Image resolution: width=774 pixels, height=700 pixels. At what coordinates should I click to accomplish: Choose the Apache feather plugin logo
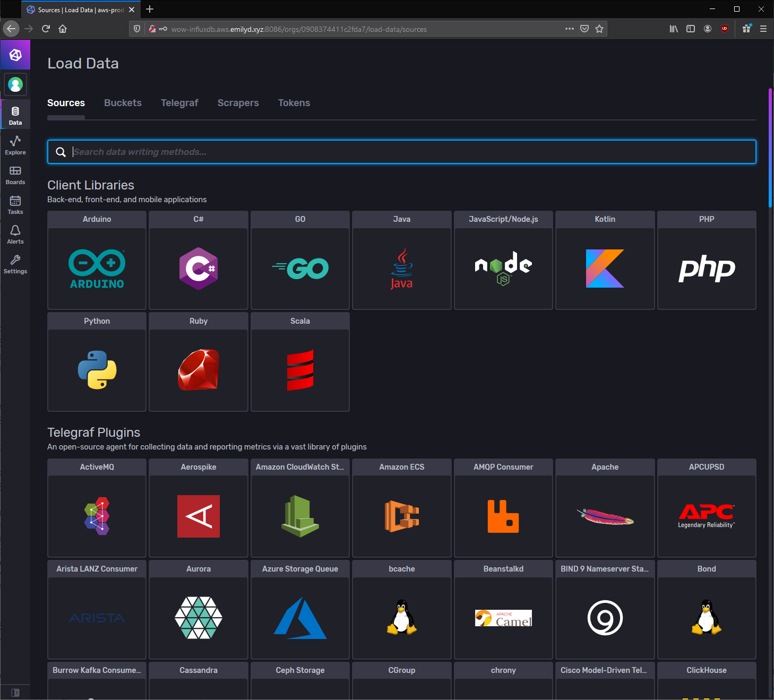pos(605,516)
